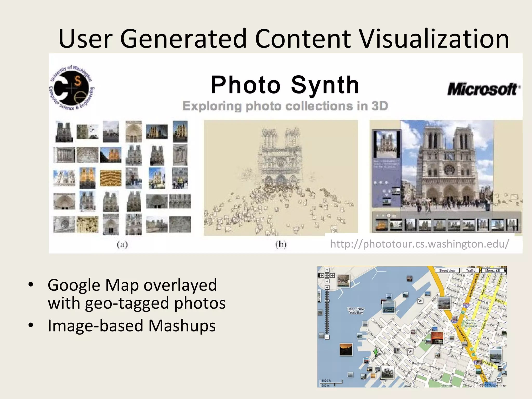Viewport: 532px width, 399px height.
Task: Click the Notre Dame point cloud reconstruction
Action: click(281, 178)
